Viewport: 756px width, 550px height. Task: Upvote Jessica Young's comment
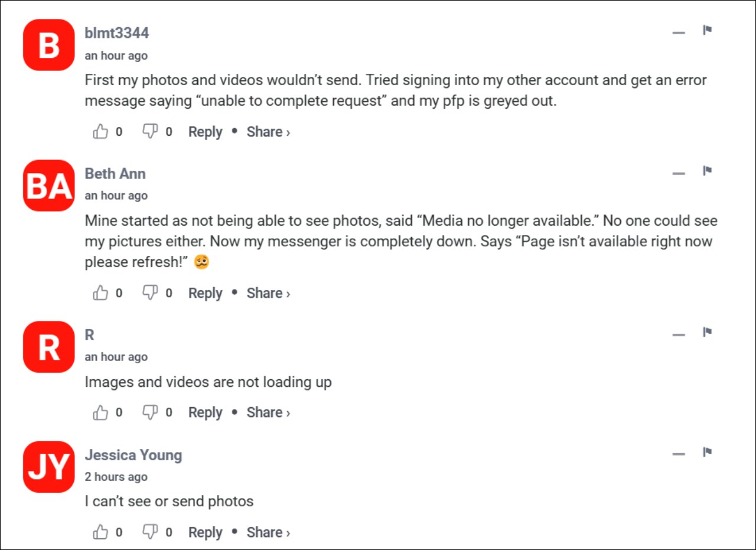(100, 532)
